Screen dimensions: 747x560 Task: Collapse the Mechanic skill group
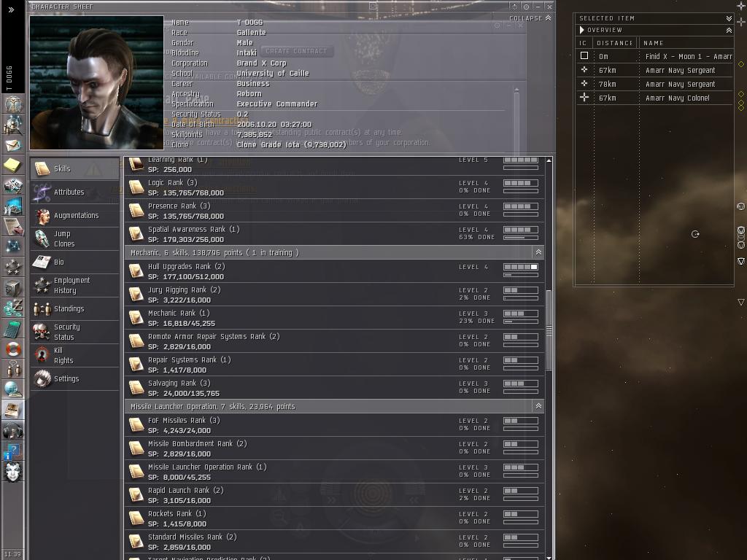pyautogui.click(x=538, y=252)
